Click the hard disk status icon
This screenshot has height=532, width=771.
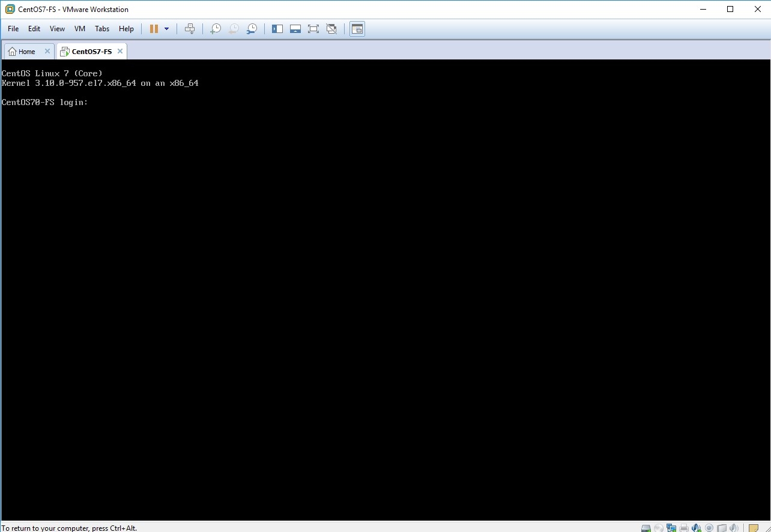point(646,528)
